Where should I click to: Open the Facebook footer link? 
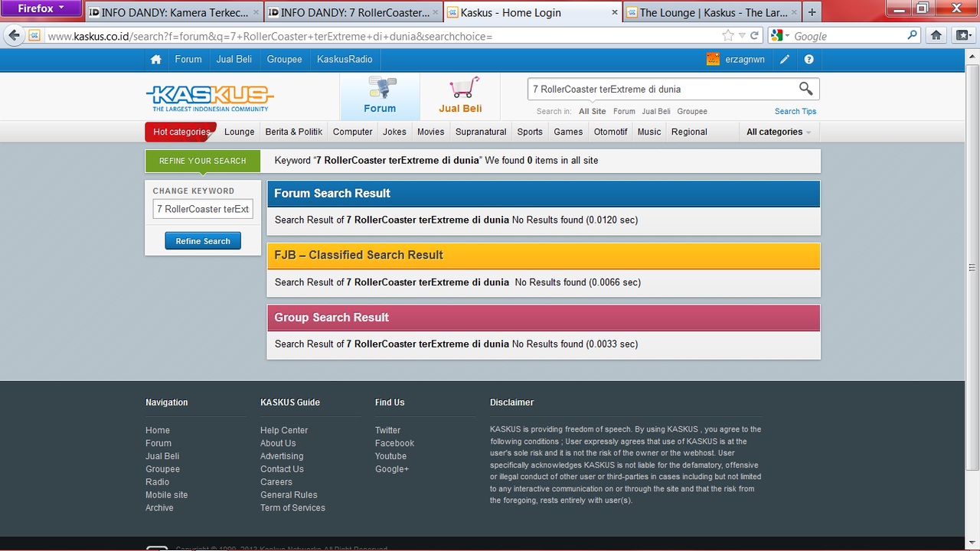pyautogui.click(x=394, y=443)
